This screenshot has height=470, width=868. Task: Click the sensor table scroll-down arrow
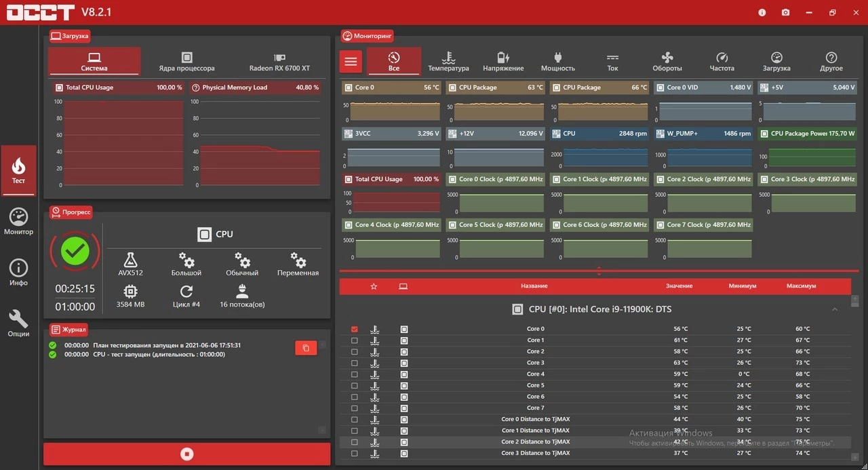pos(855,456)
